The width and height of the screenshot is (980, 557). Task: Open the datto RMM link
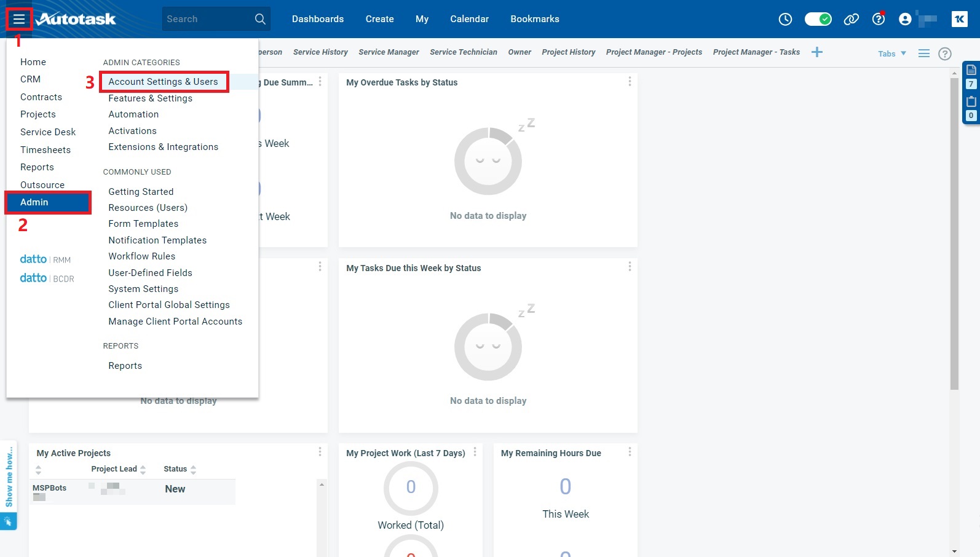(45, 259)
